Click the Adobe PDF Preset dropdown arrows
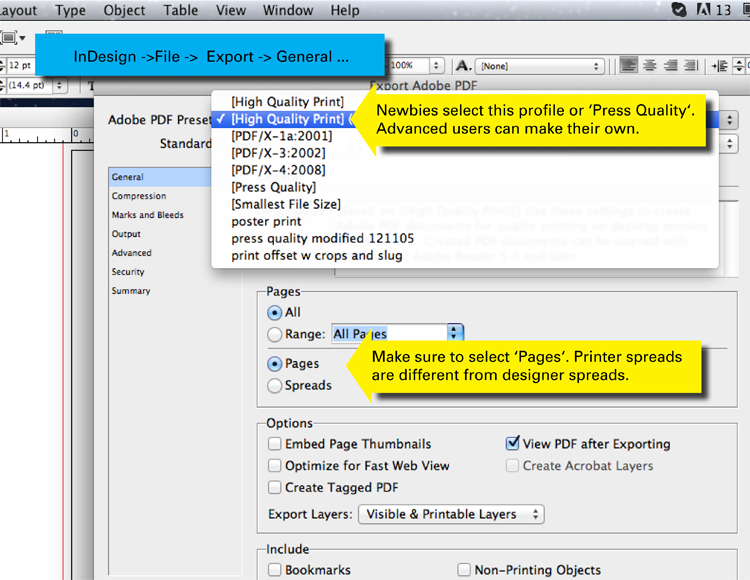The height and width of the screenshot is (580, 750). [729, 120]
